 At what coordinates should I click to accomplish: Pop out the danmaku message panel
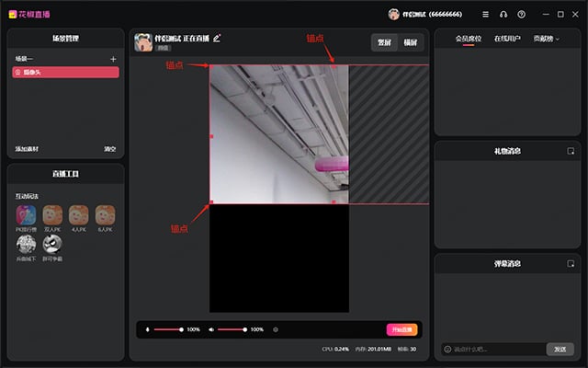click(571, 264)
